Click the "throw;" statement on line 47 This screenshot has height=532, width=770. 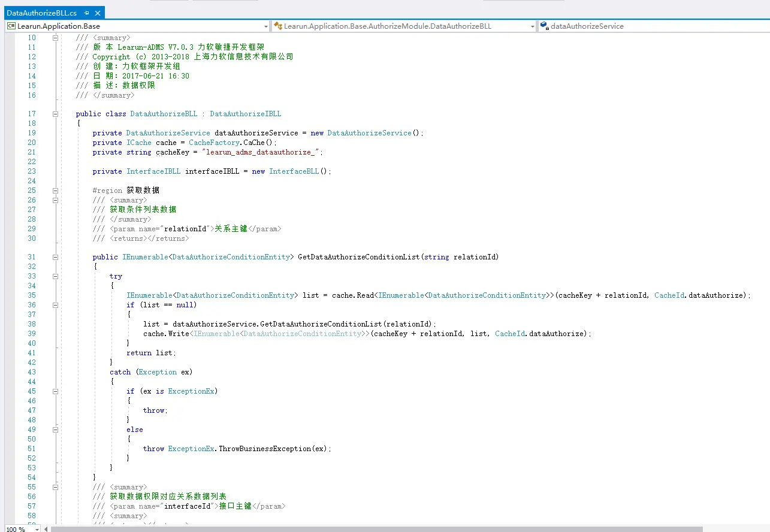click(155, 410)
